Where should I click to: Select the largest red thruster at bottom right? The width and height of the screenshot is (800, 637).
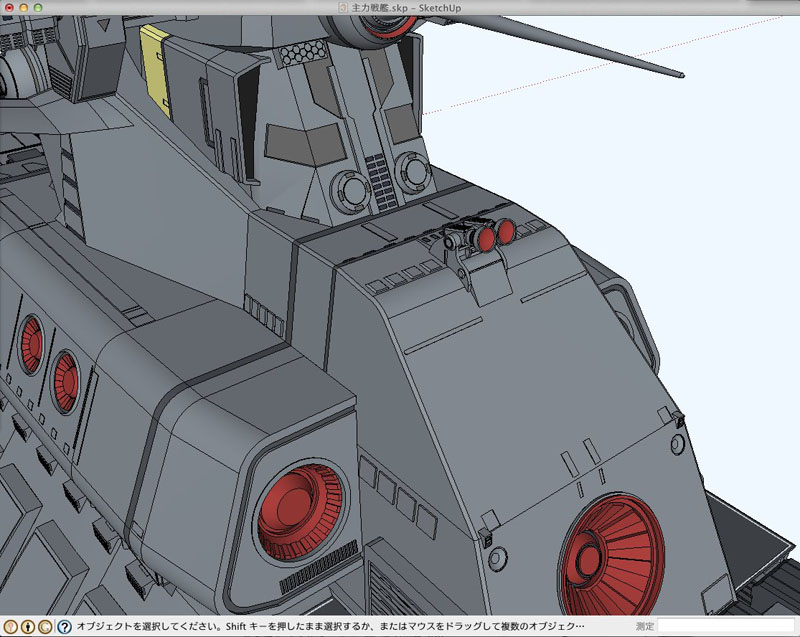pos(612,553)
